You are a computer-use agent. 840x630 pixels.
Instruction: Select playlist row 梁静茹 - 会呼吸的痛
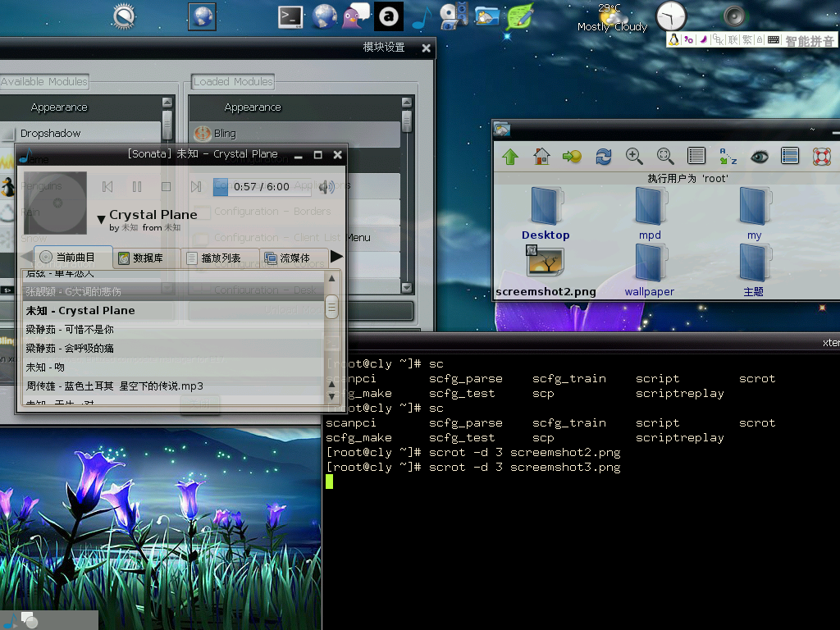[172, 348]
